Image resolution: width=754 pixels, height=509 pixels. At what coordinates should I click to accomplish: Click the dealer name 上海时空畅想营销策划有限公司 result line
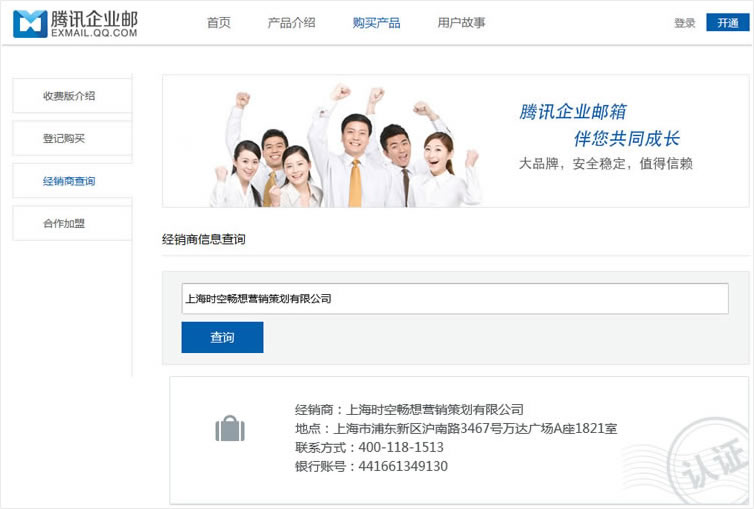point(409,410)
